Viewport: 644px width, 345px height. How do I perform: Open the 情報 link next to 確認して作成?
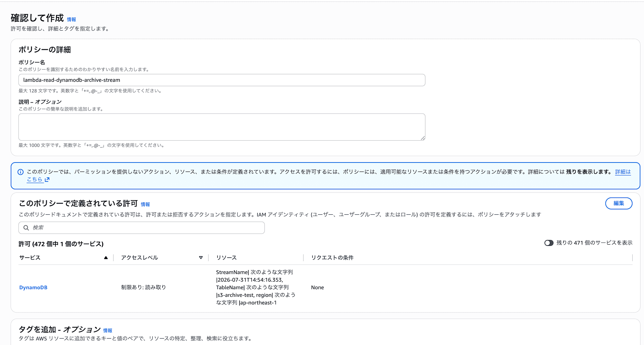[x=71, y=20]
